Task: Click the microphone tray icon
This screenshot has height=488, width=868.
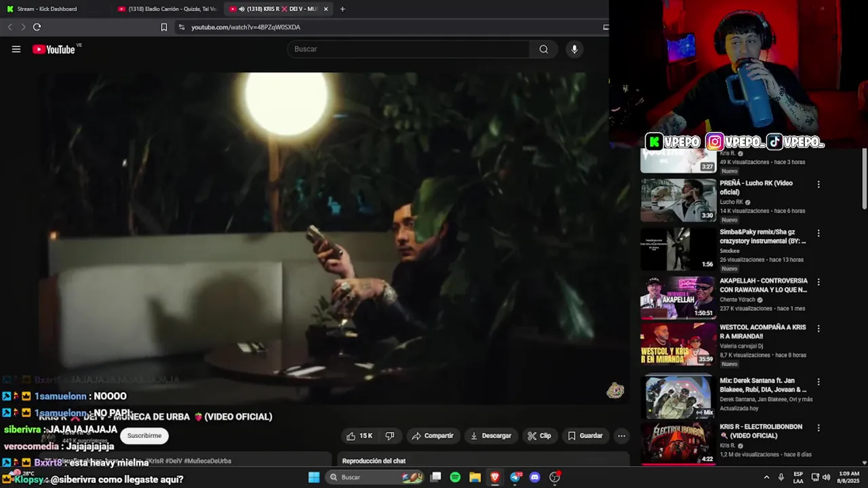Action: tap(781, 477)
